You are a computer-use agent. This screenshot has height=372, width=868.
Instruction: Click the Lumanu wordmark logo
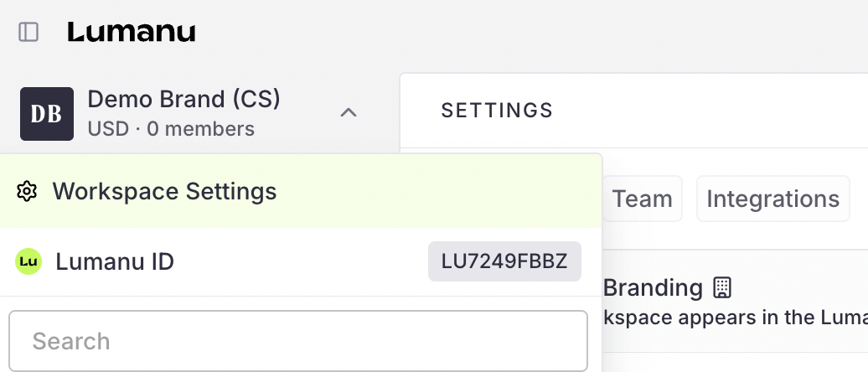(132, 32)
